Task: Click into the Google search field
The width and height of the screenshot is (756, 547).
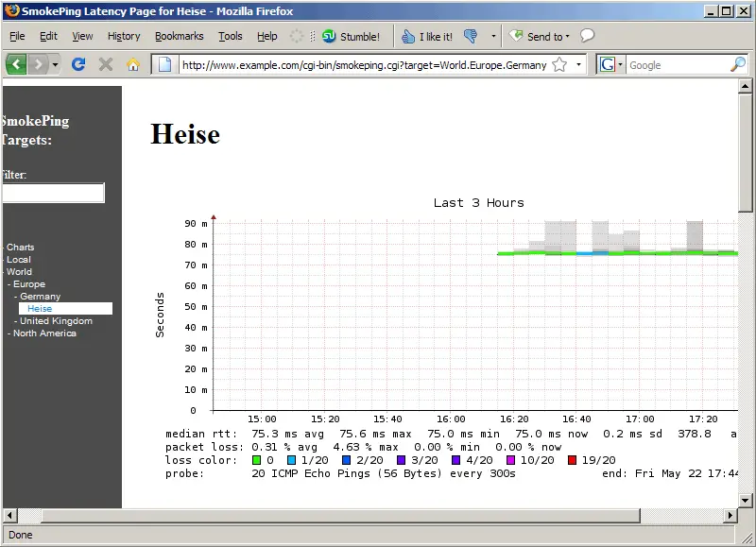Action: [x=678, y=65]
